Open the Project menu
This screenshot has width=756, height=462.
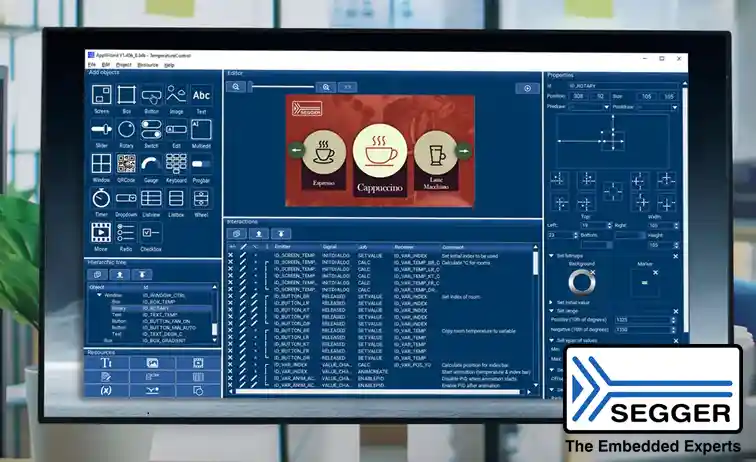pos(123,65)
